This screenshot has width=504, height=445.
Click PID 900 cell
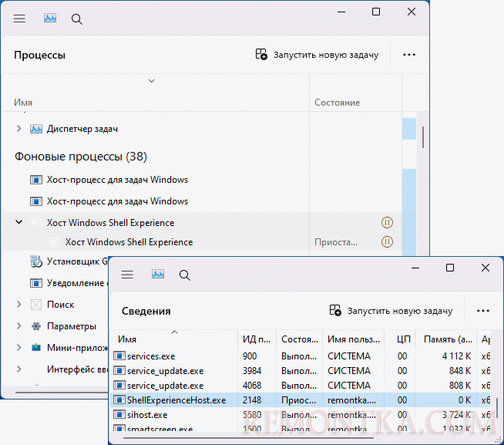(250, 356)
